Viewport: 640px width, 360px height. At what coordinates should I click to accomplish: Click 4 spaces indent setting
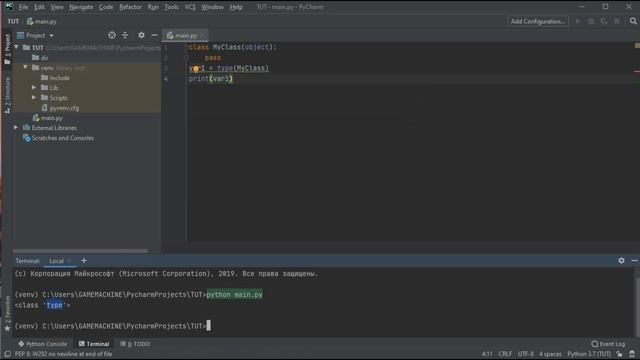550,354
